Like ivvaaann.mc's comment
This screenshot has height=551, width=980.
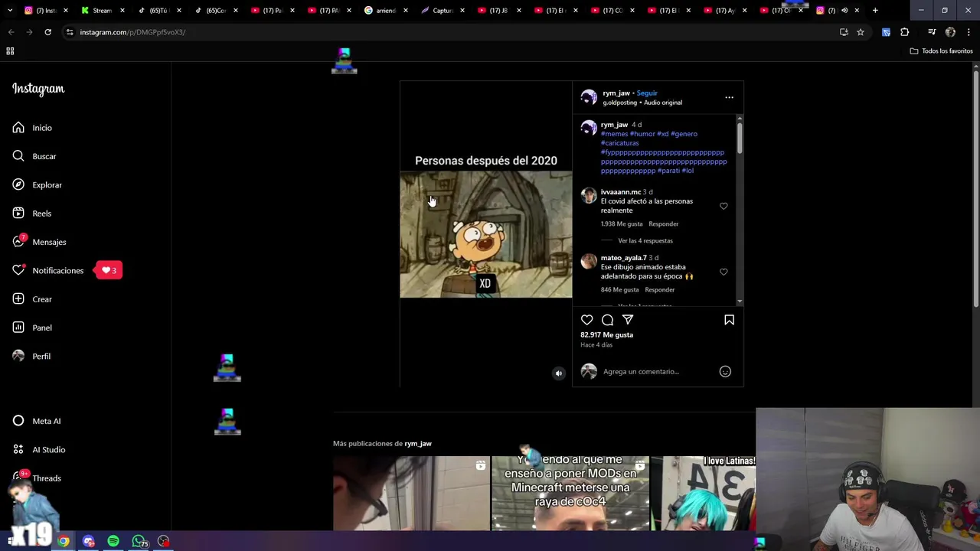(x=724, y=206)
